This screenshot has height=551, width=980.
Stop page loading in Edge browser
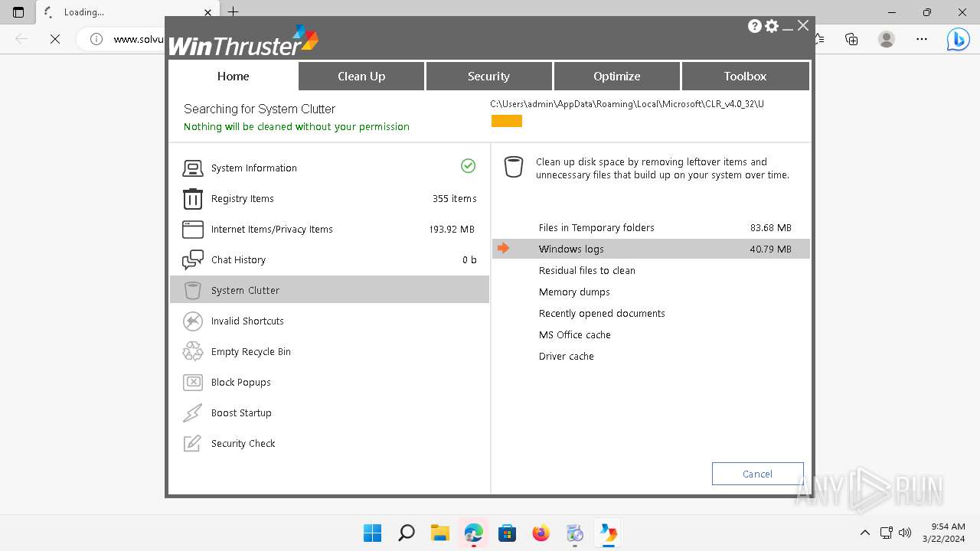tap(55, 39)
